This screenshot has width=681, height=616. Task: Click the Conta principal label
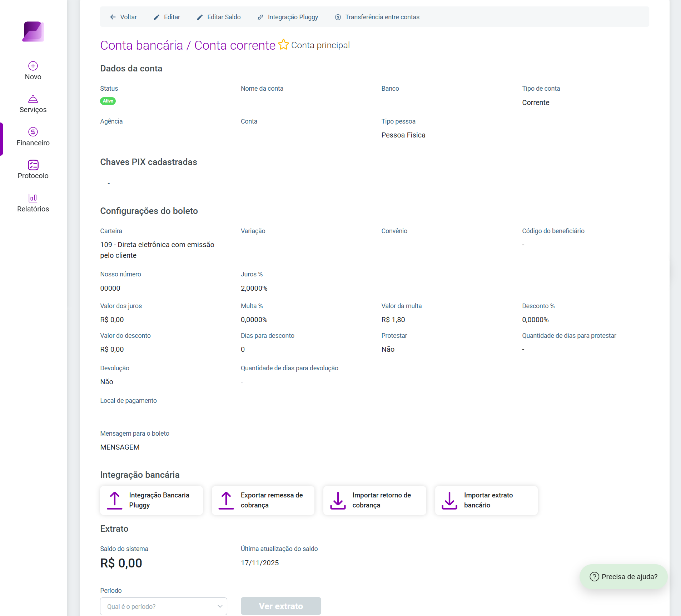[x=320, y=45]
